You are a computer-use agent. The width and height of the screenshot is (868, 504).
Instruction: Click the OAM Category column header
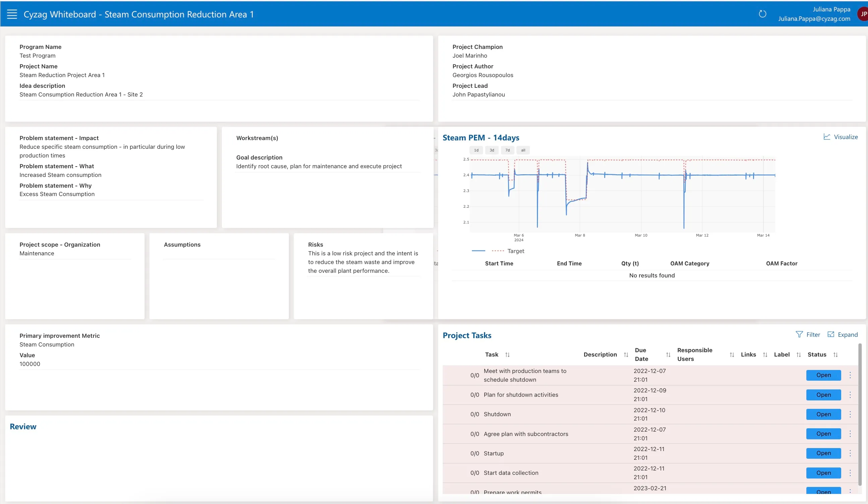click(x=690, y=263)
